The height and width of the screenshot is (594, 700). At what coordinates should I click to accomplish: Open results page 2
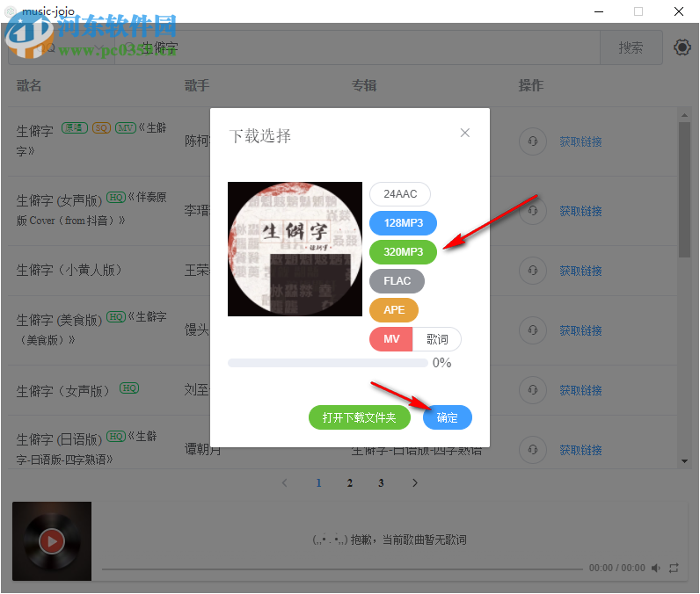[349, 482]
